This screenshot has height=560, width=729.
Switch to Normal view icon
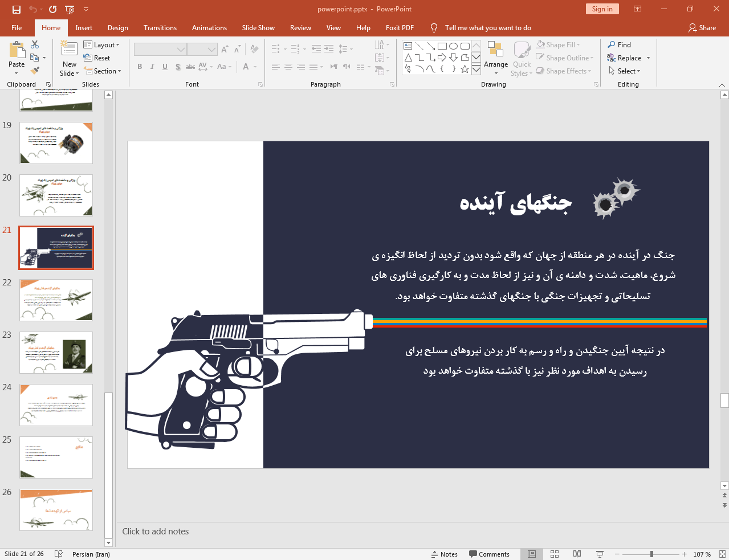532,554
